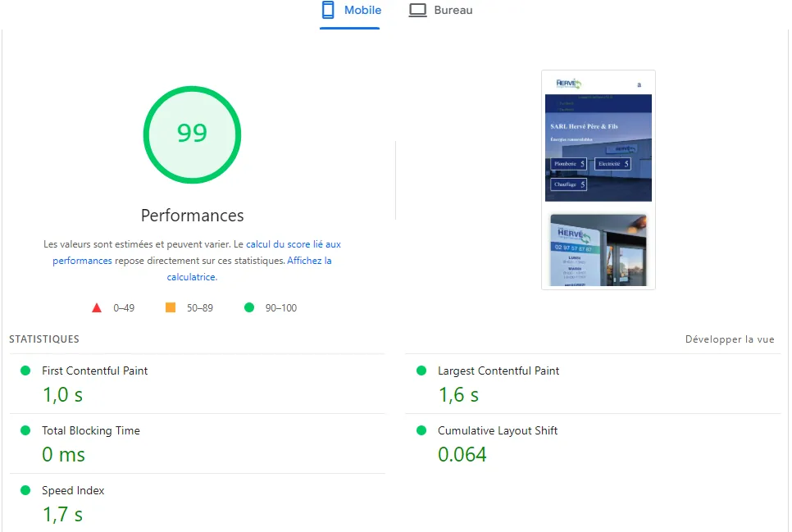
Task: Click the Largest Contentful Paint green dot
Action: [x=421, y=371]
